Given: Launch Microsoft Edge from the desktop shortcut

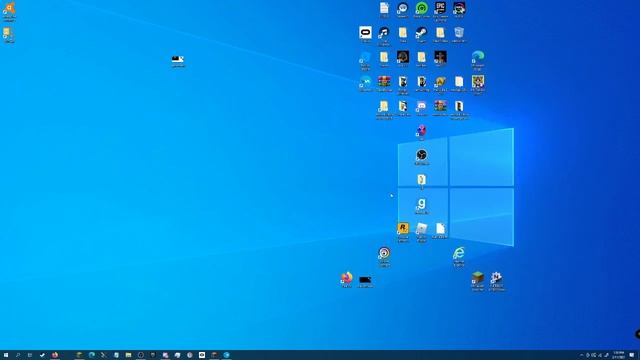Looking at the screenshot, I should pyautogui.click(x=478, y=60).
